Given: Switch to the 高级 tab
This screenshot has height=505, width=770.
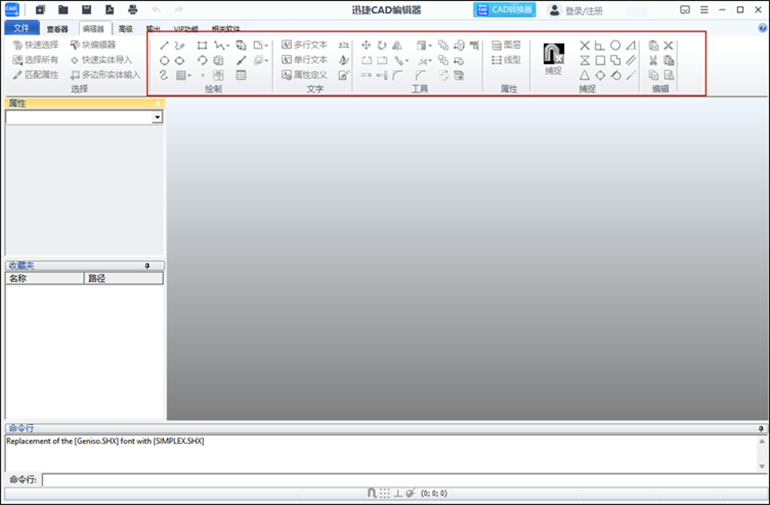Looking at the screenshot, I should [126, 29].
